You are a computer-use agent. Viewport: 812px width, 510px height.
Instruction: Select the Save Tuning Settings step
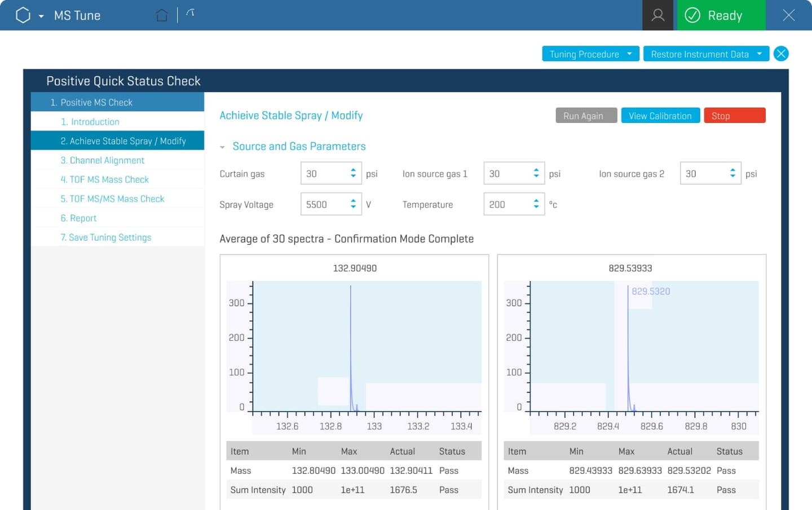[105, 237]
